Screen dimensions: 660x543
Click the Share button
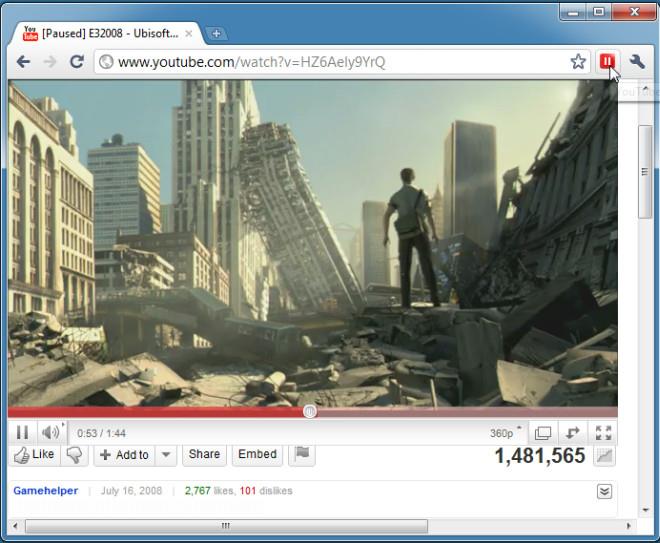[x=204, y=455]
